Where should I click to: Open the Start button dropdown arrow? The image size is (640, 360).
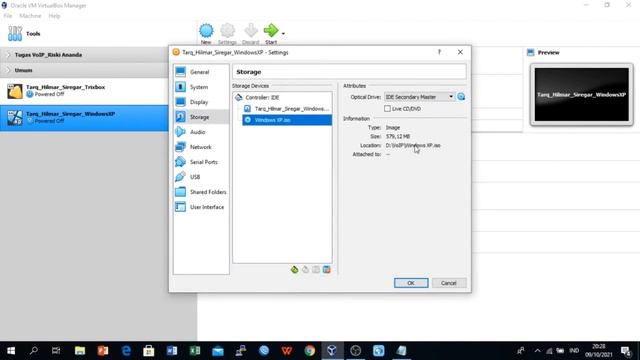[x=283, y=33]
